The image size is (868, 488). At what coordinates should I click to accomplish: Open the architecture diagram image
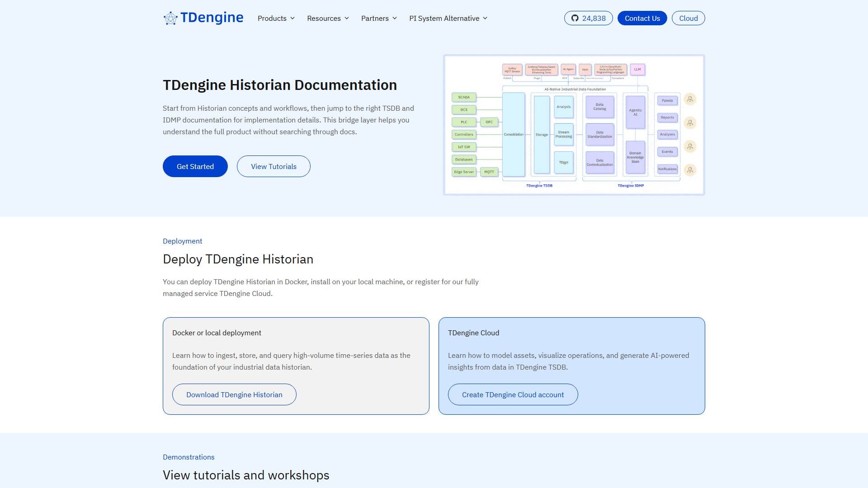[574, 125]
